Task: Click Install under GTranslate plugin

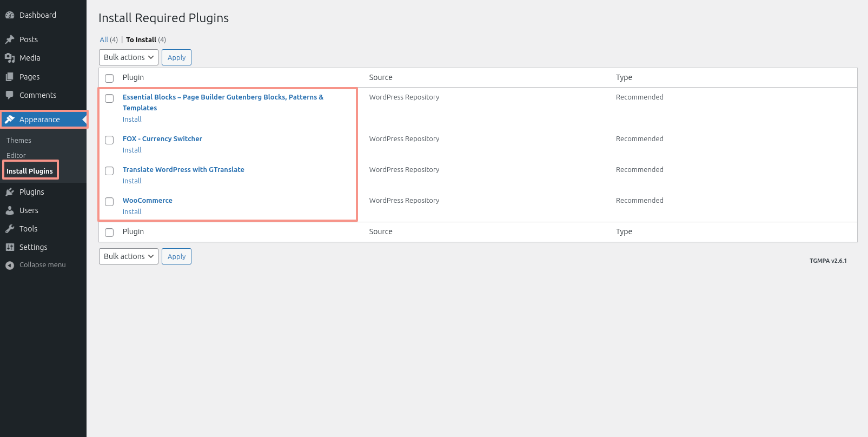Action: (132, 181)
